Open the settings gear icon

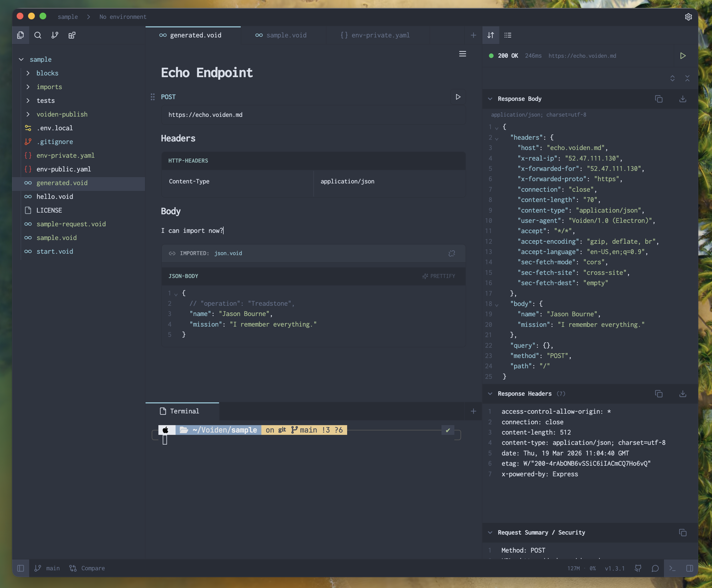(688, 17)
